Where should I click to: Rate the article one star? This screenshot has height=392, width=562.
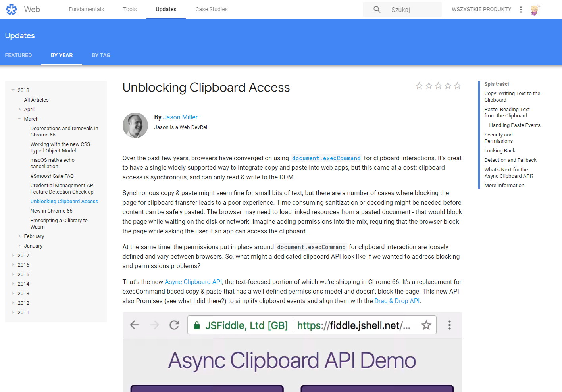click(419, 86)
